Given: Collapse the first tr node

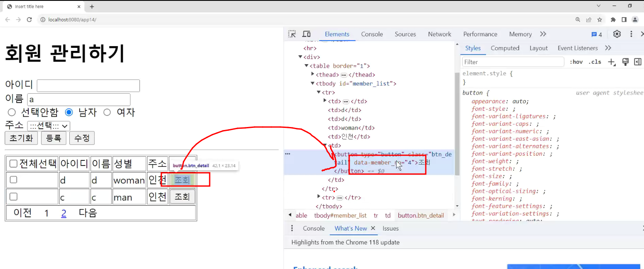Looking at the screenshot, I should point(319,92).
